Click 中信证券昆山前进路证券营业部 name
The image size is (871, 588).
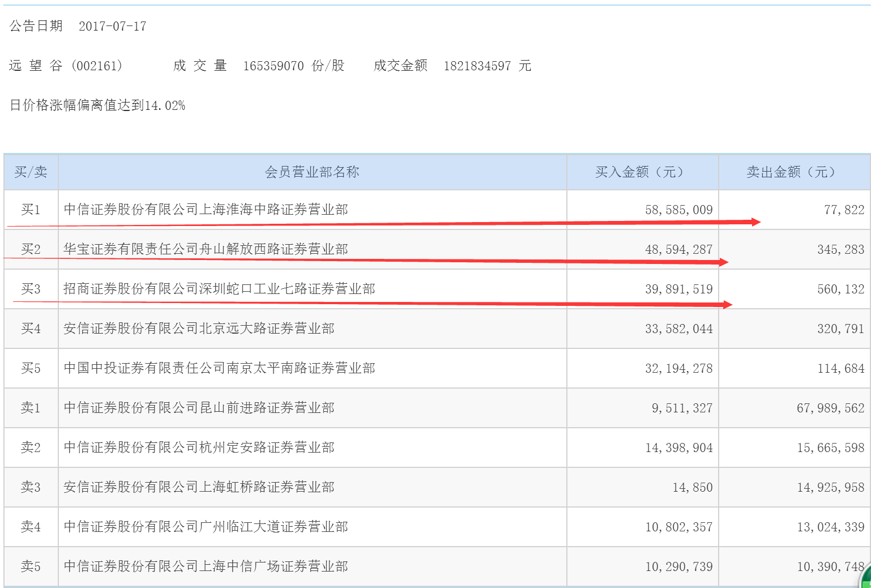coord(199,408)
